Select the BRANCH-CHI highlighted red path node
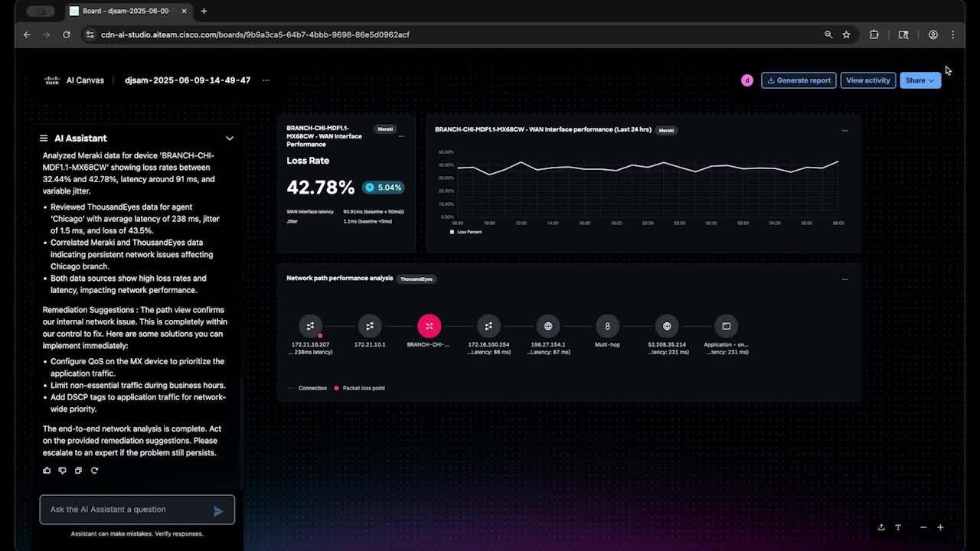The height and width of the screenshot is (551, 980). 429,326
